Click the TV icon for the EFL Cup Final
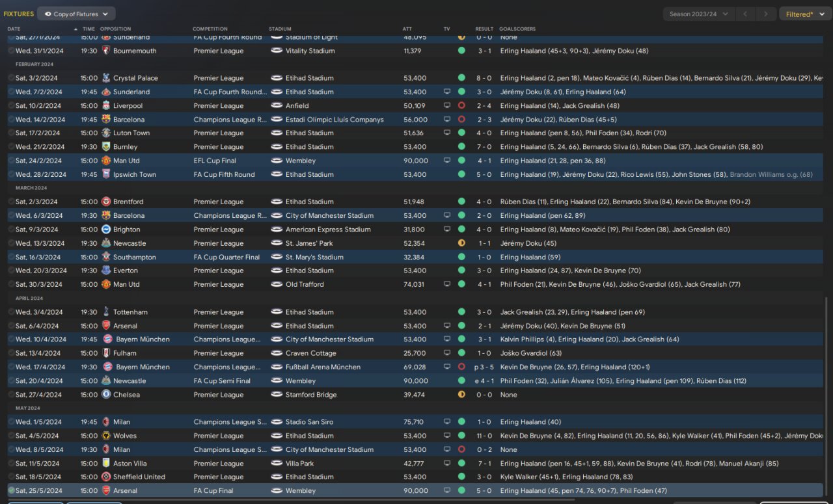Image resolution: width=833 pixels, height=504 pixels. (x=447, y=161)
